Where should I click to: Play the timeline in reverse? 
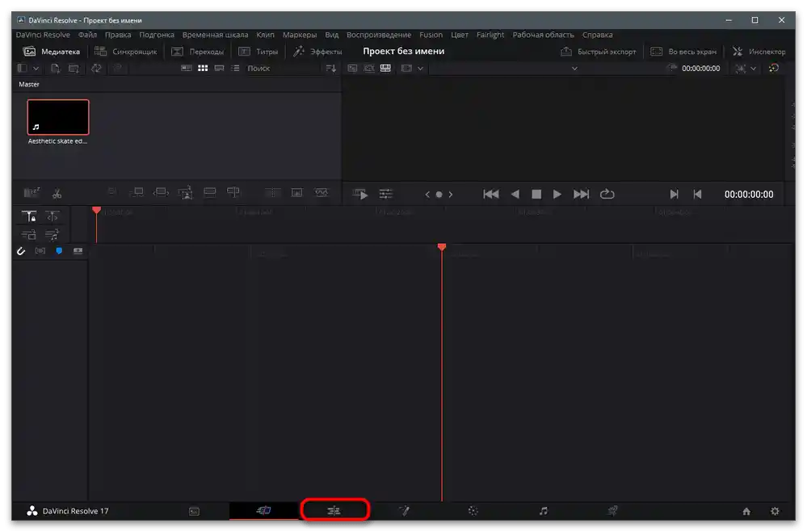click(x=515, y=194)
